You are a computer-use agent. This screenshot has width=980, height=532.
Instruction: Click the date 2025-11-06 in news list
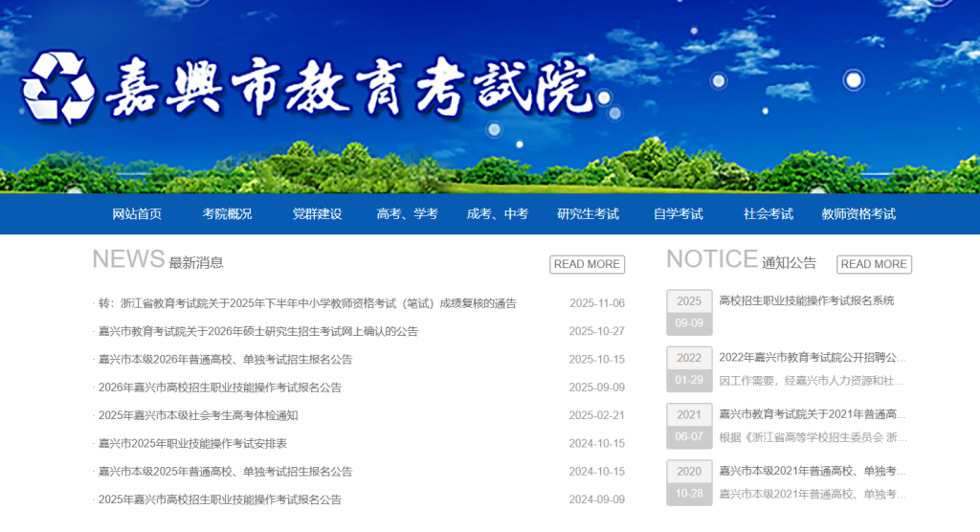click(x=597, y=303)
